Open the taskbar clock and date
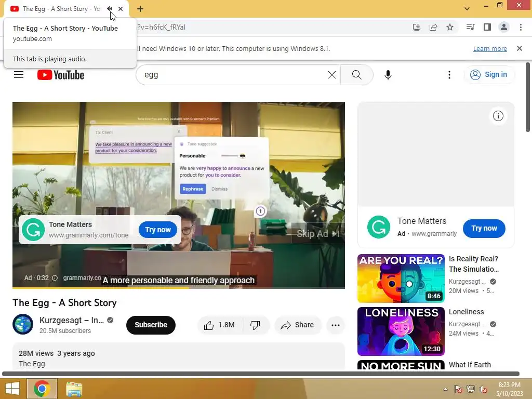The image size is (532, 399). [x=509, y=389]
